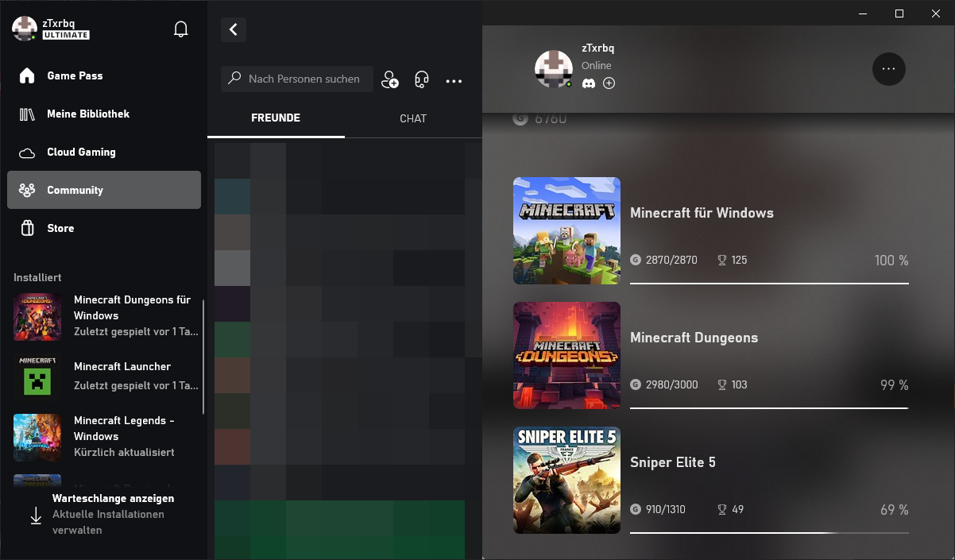Click the Minecraft für Windows title
Screen dimensions: 955x560
(x=702, y=213)
